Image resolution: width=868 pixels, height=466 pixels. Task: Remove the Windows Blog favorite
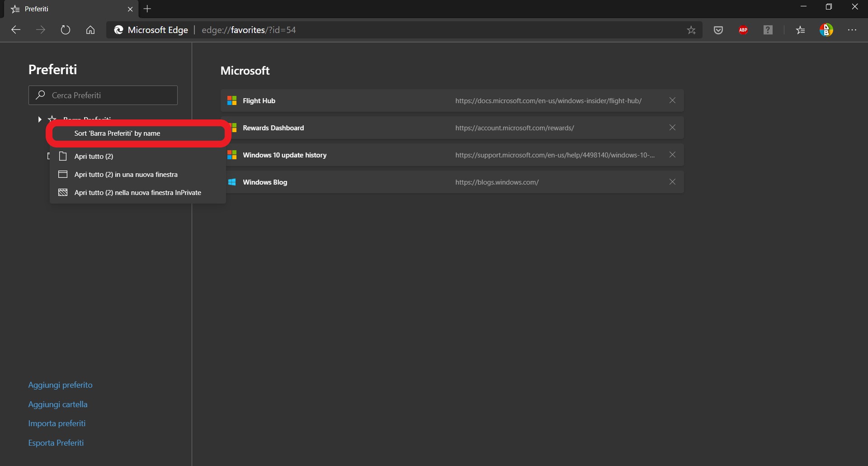[x=672, y=182]
